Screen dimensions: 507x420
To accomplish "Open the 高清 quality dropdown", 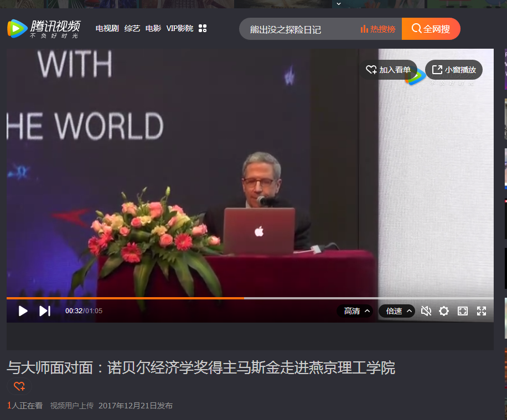I will (355, 311).
